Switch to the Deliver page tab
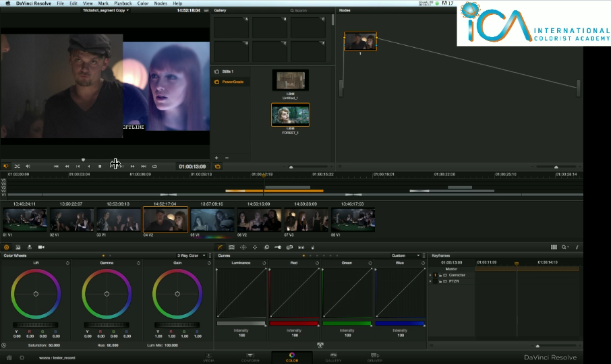The width and height of the screenshot is (611, 364). (374, 357)
